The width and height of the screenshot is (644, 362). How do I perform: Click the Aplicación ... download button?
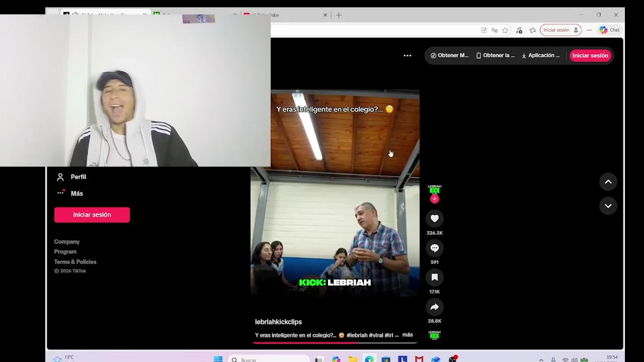[x=541, y=55]
